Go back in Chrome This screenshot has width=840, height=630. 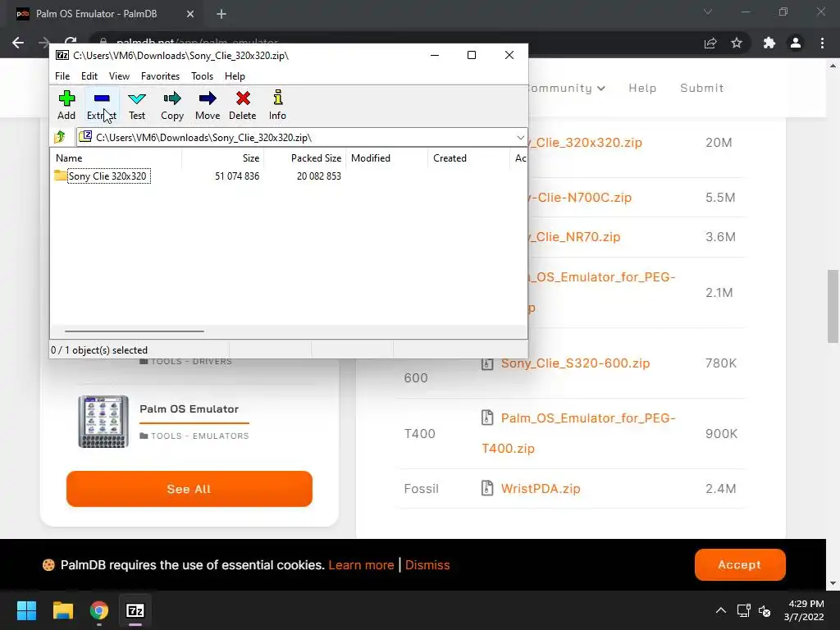point(18,43)
